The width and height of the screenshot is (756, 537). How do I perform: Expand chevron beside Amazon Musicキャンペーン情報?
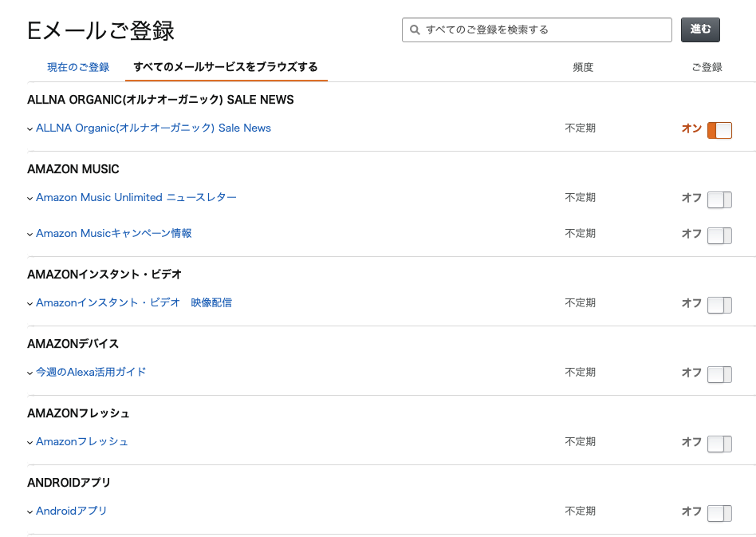30,234
